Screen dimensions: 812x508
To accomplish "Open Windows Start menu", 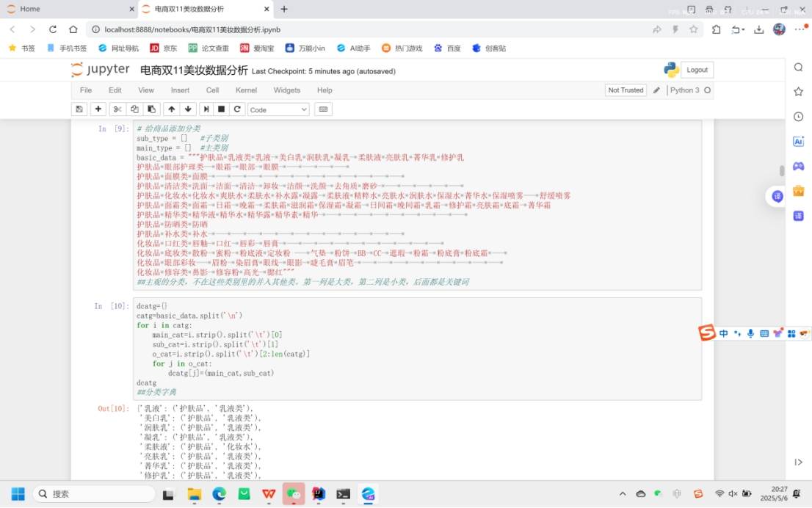I will 18,494.
